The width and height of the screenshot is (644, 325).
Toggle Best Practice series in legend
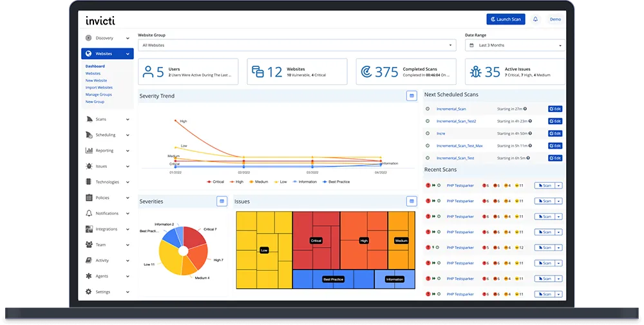tap(336, 181)
